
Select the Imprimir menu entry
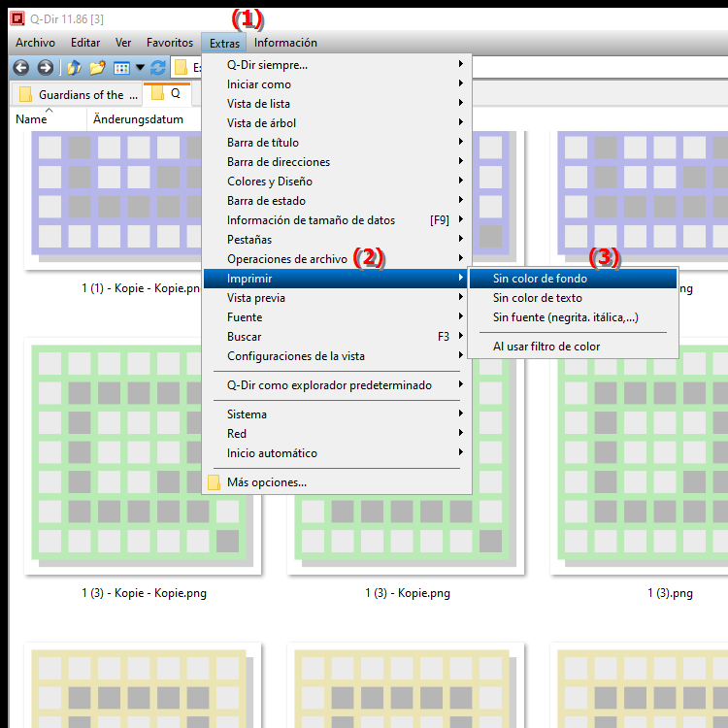pyautogui.click(x=338, y=279)
